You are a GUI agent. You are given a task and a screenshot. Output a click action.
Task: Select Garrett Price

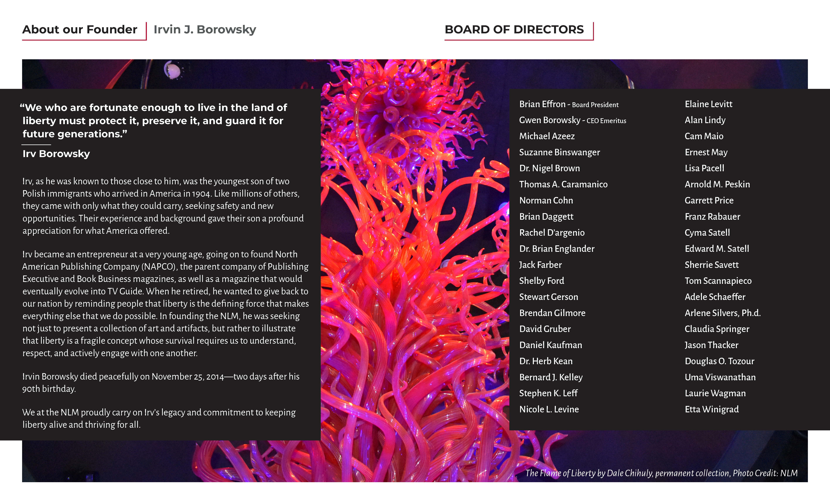(709, 200)
